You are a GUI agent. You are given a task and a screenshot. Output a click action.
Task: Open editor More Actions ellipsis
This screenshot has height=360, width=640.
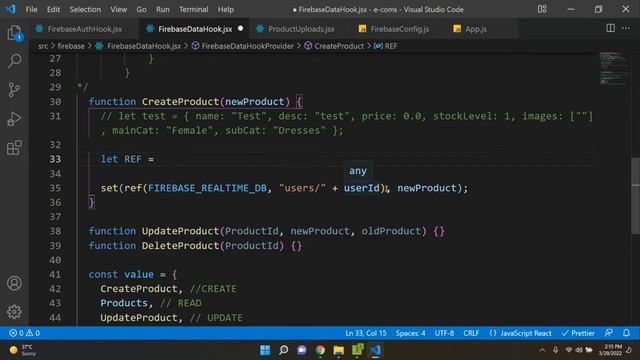[x=626, y=28]
